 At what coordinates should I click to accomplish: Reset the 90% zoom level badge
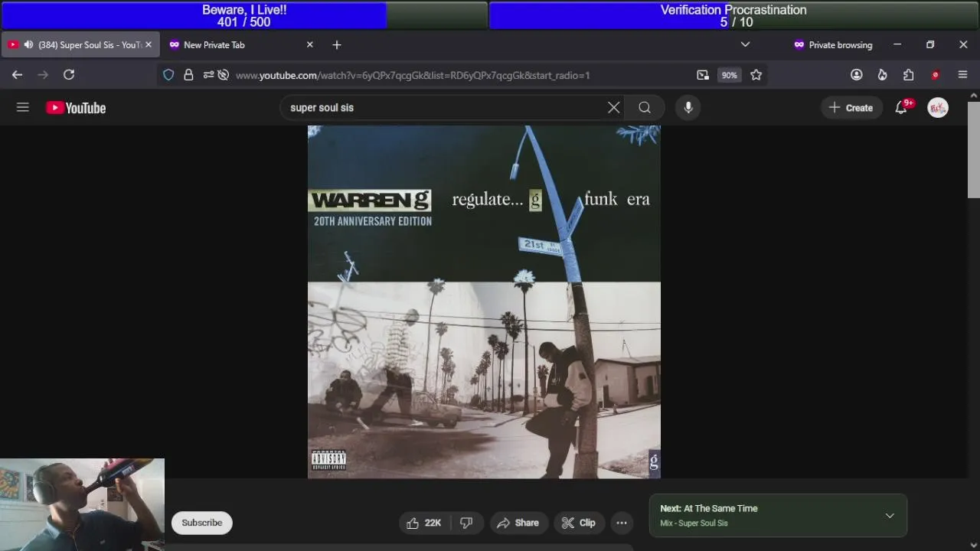click(729, 75)
